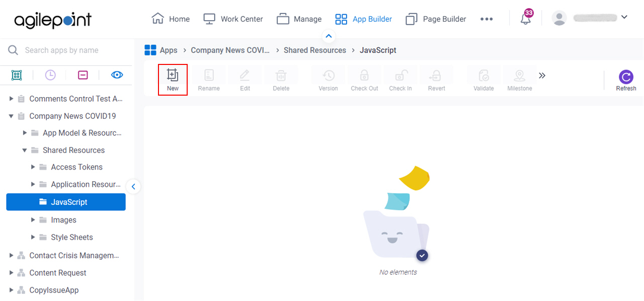This screenshot has width=644, height=301.
Task: Navigate to Apps in the breadcrumb
Action: pos(169,50)
